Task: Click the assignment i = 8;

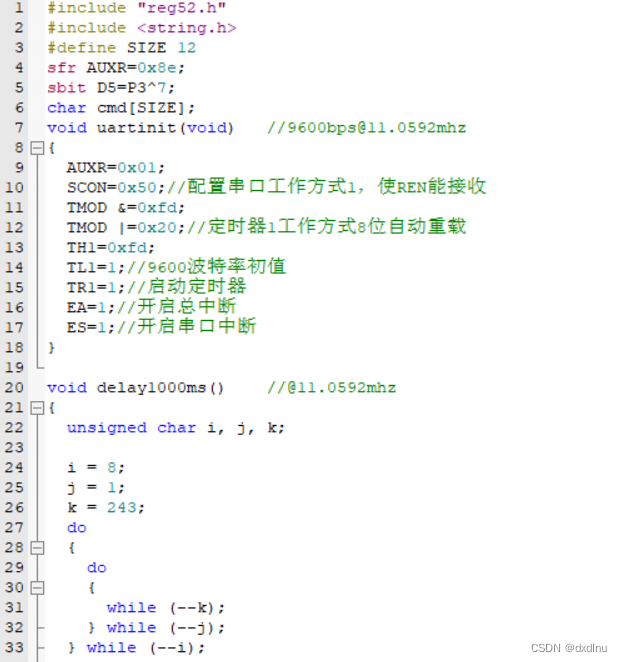Action: [x=96, y=468]
